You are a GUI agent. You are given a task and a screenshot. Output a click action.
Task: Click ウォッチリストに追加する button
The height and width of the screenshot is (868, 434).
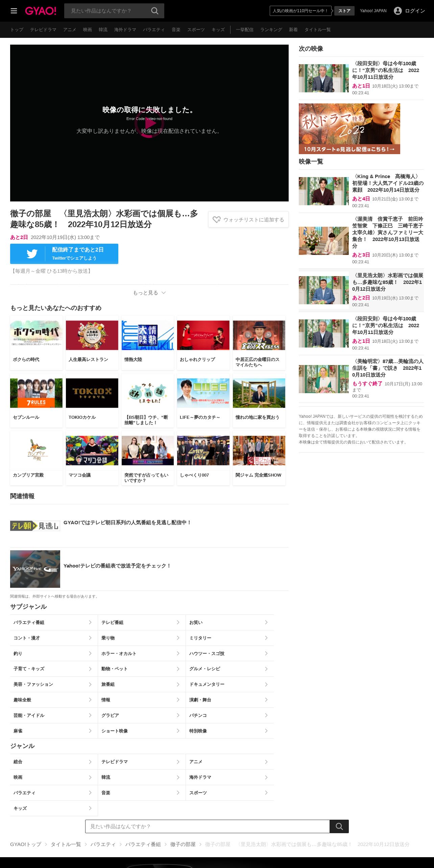click(248, 219)
